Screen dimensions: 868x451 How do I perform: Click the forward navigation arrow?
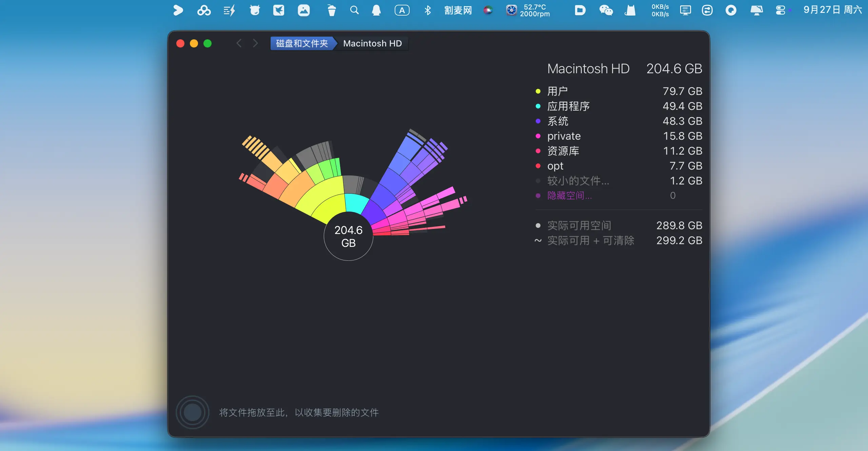[255, 43]
